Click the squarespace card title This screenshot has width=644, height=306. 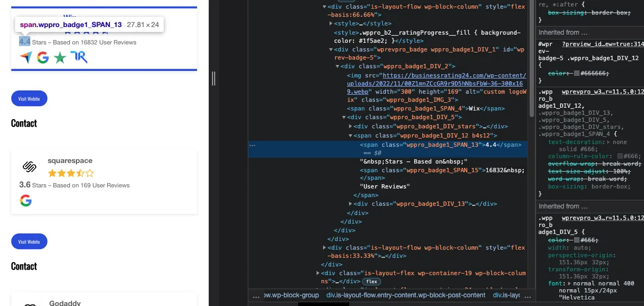70,160
